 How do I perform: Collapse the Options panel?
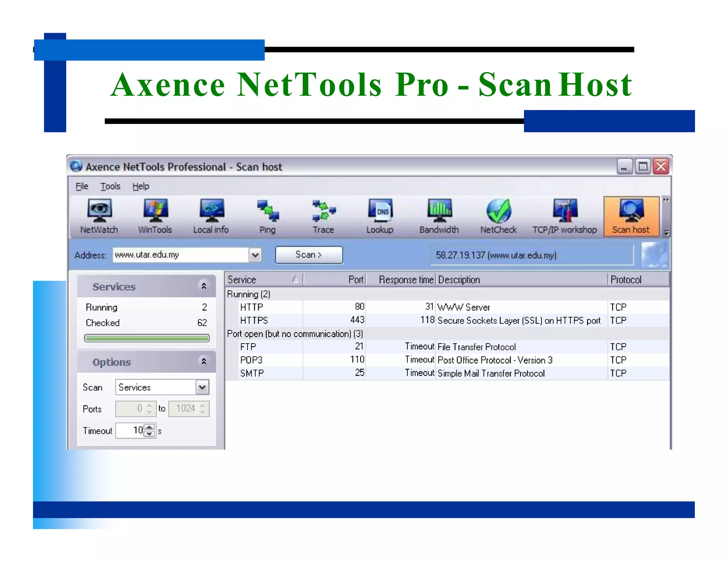204,361
